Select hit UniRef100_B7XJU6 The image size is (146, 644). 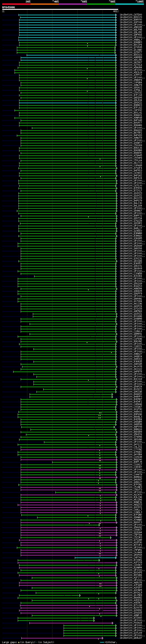[131, 605]
